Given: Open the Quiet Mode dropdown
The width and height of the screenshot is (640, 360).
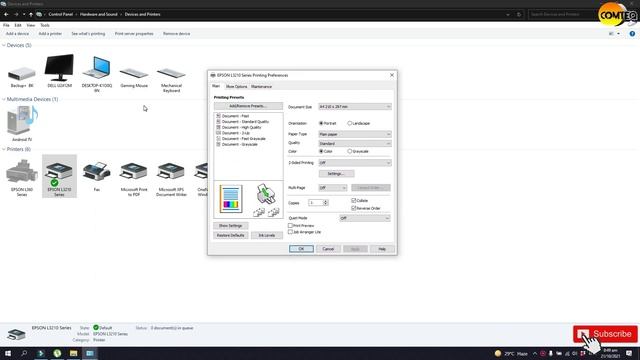Looking at the screenshot, I should click(x=364, y=218).
